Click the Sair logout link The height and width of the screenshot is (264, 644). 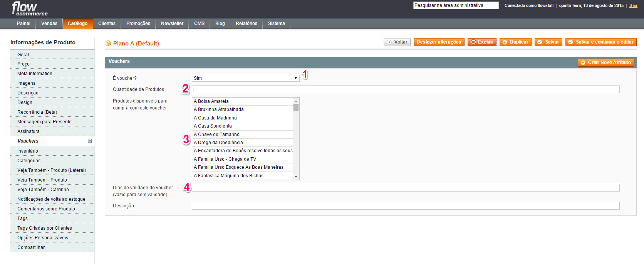[633, 5]
